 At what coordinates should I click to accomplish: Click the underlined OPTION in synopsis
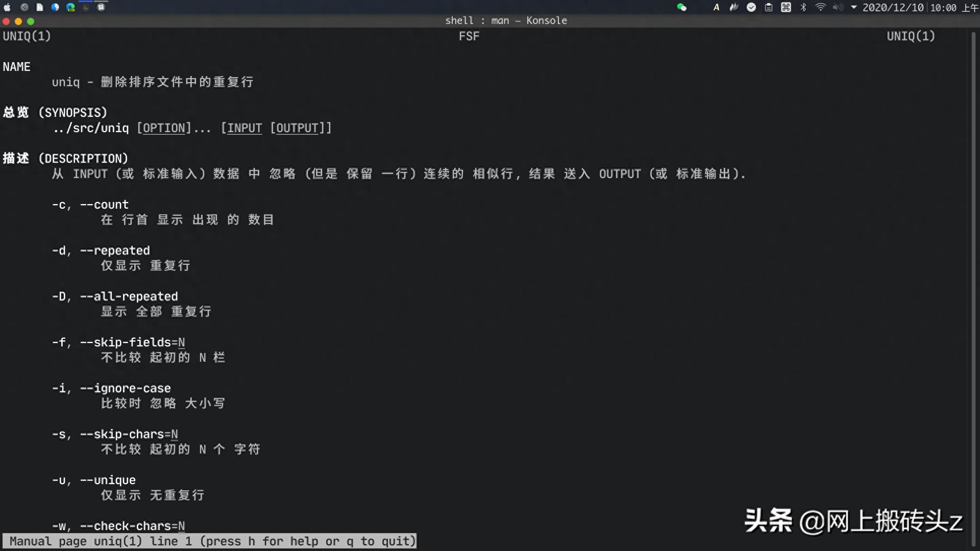[x=163, y=128]
